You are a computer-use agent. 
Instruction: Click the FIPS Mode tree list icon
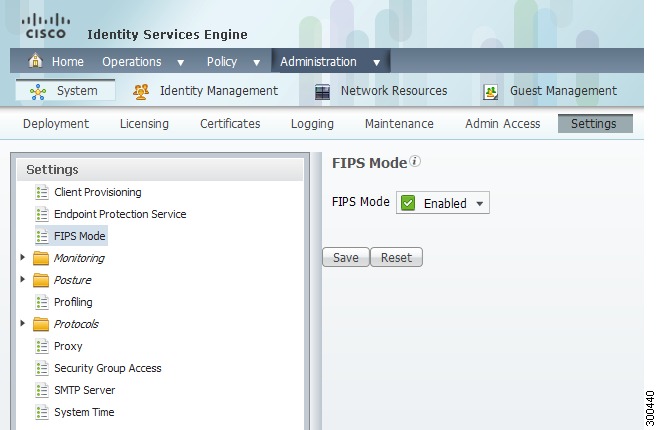(42, 236)
